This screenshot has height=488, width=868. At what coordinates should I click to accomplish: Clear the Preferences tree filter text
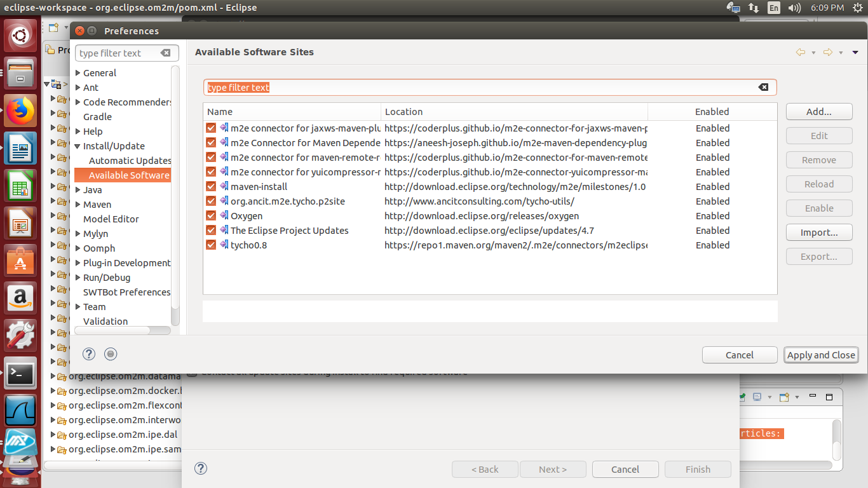point(165,53)
